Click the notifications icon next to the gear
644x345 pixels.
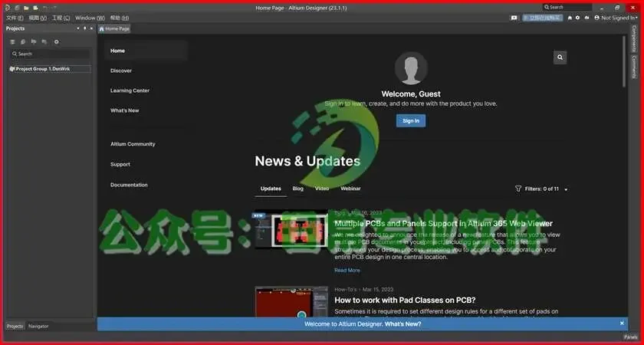point(587,18)
